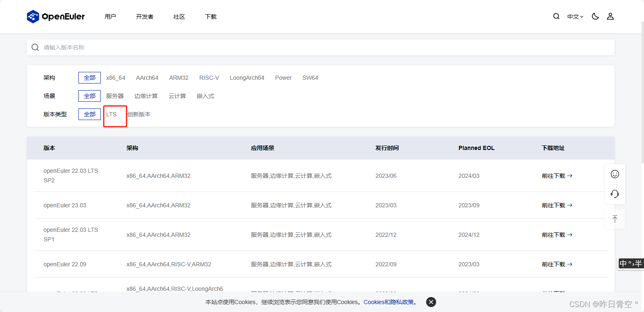Go to download for openEuler 22.03 LTS SP1
Viewport: 644px width, 312px height.
557,235
